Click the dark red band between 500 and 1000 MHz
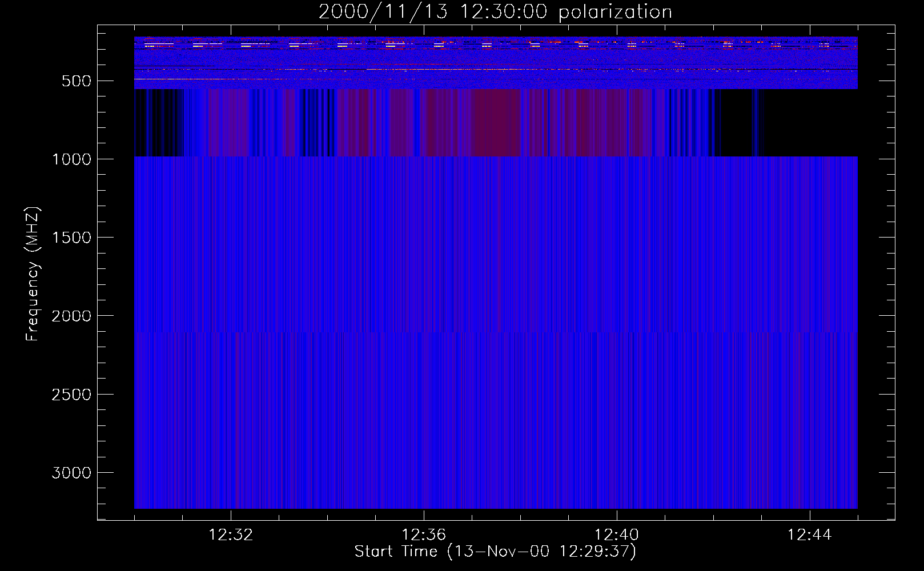 pos(497,123)
